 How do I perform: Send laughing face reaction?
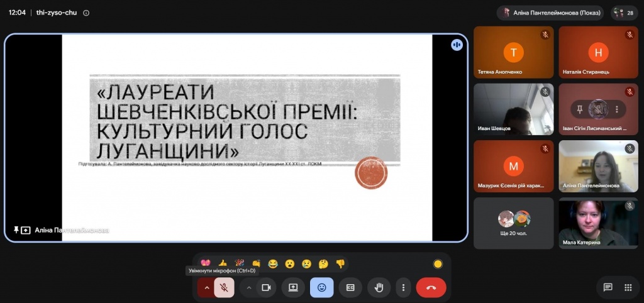click(x=273, y=263)
